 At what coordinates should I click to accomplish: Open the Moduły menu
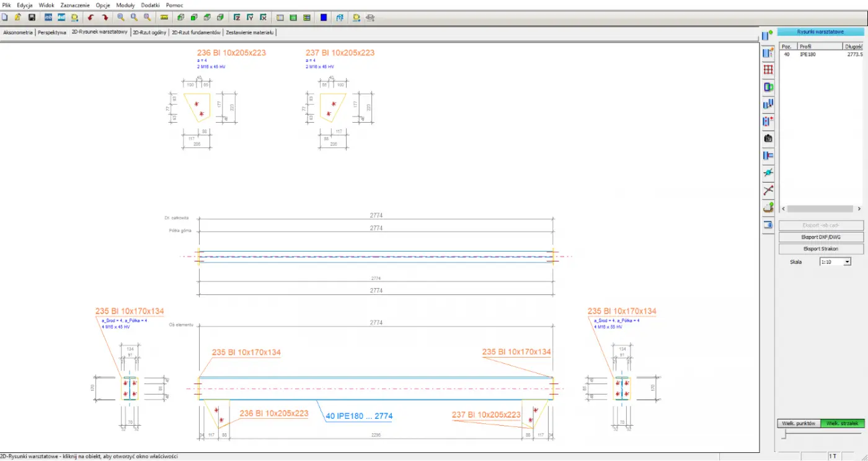(126, 5)
